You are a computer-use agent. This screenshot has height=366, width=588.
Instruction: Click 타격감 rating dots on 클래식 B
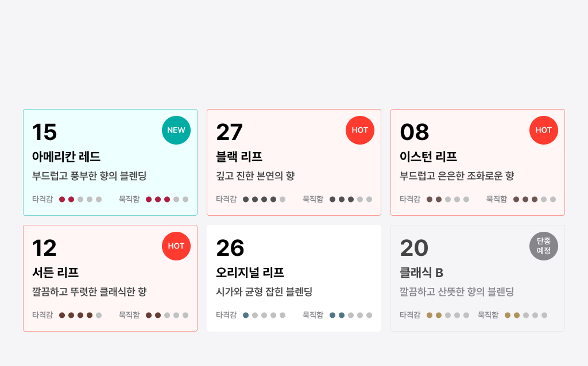pyautogui.click(x=448, y=316)
